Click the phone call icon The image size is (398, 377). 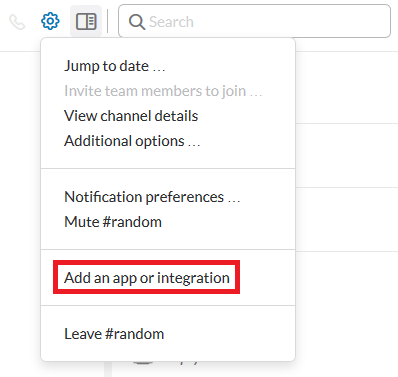pyautogui.click(x=17, y=22)
